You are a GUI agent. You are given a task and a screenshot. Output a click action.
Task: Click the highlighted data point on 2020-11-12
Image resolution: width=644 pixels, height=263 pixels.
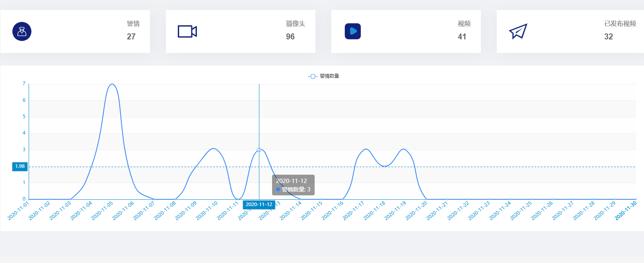pos(259,150)
